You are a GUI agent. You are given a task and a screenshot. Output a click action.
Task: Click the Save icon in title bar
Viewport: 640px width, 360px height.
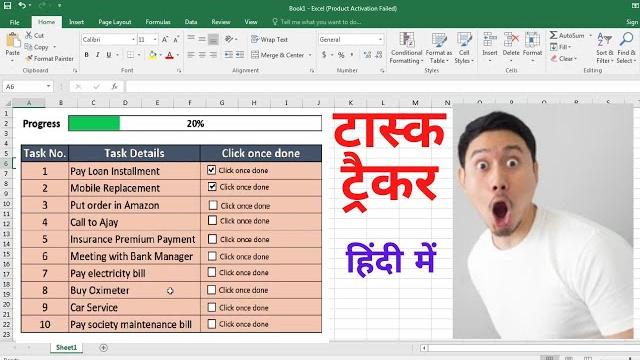(7, 6)
